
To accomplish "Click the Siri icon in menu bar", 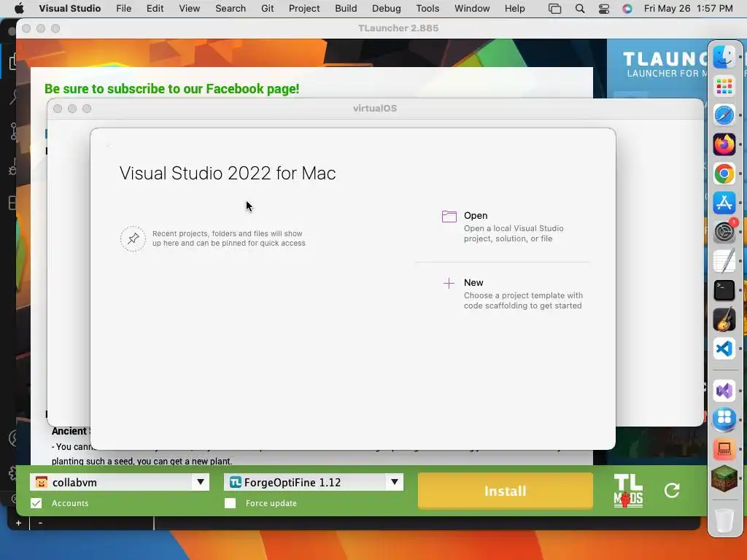I will click(x=627, y=9).
